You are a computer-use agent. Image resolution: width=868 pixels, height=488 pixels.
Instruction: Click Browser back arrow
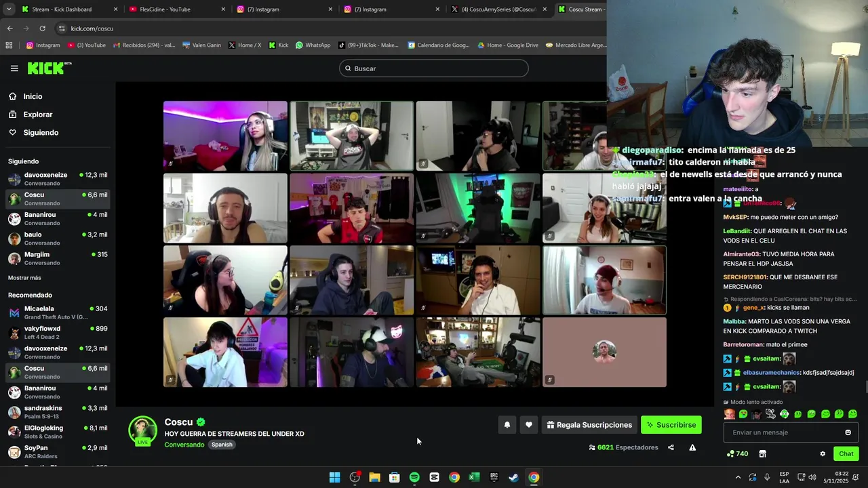click(9, 28)
